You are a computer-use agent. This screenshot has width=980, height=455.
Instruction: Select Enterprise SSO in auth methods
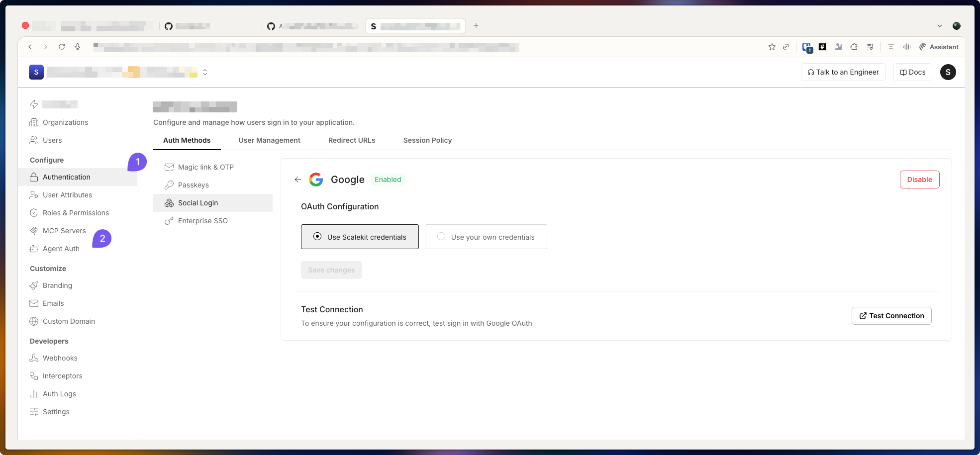click(x=202, y=221)
